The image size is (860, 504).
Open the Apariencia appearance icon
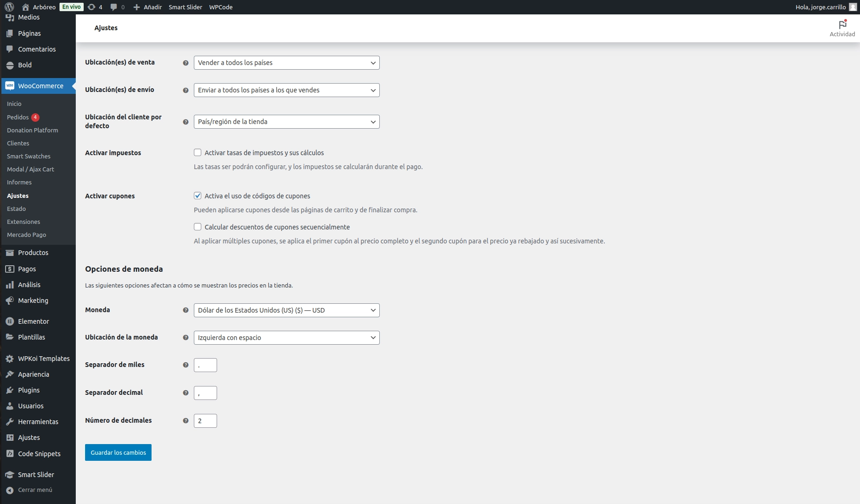(10, 374)
